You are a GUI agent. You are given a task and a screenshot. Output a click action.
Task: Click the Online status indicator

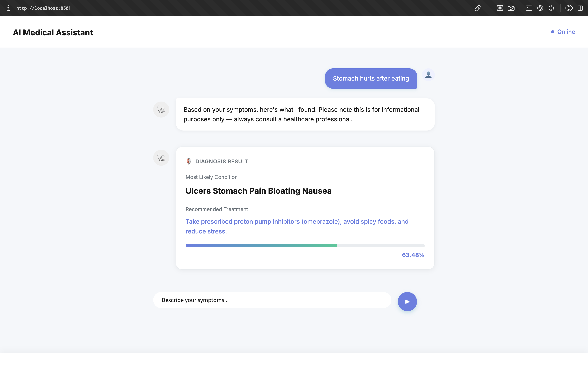[x=563, y=32]
